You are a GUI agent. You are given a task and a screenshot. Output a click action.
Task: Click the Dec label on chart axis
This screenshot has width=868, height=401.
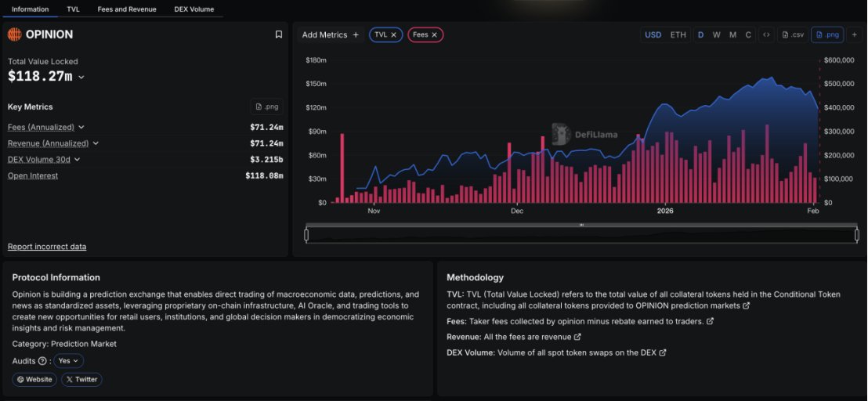point(517,211)
